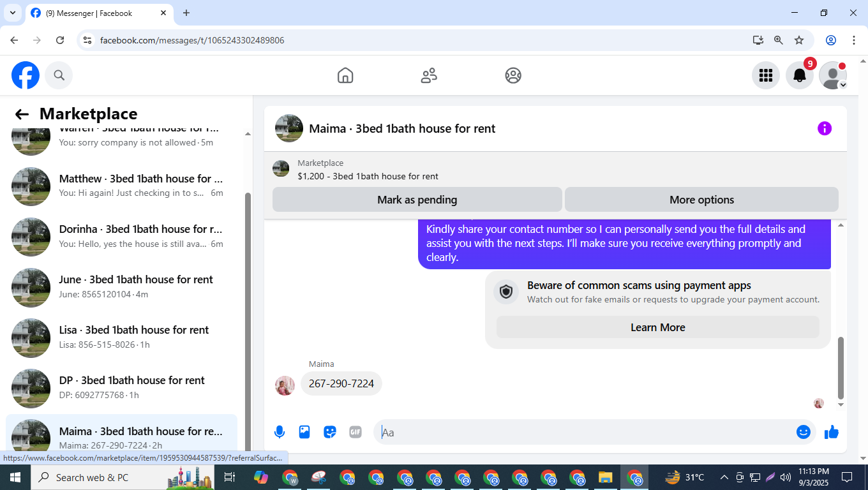
Task: Open the volume control in system tray
Action: pos(786,477)
